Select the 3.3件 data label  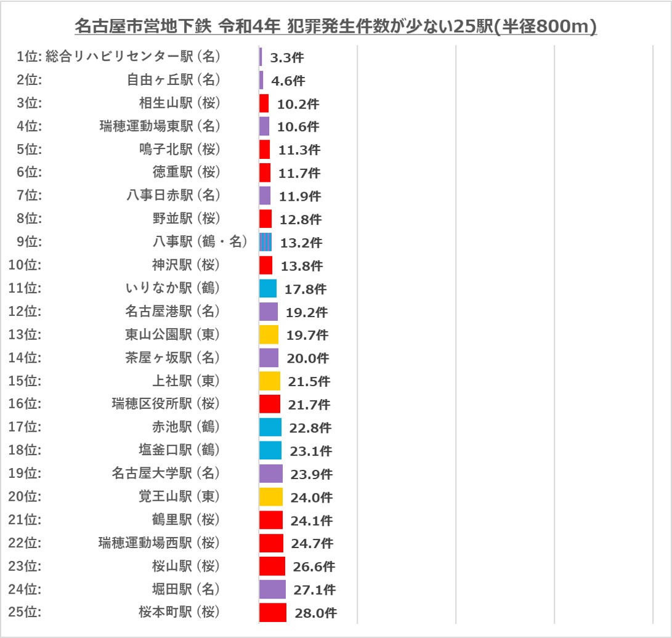point(286,58)
